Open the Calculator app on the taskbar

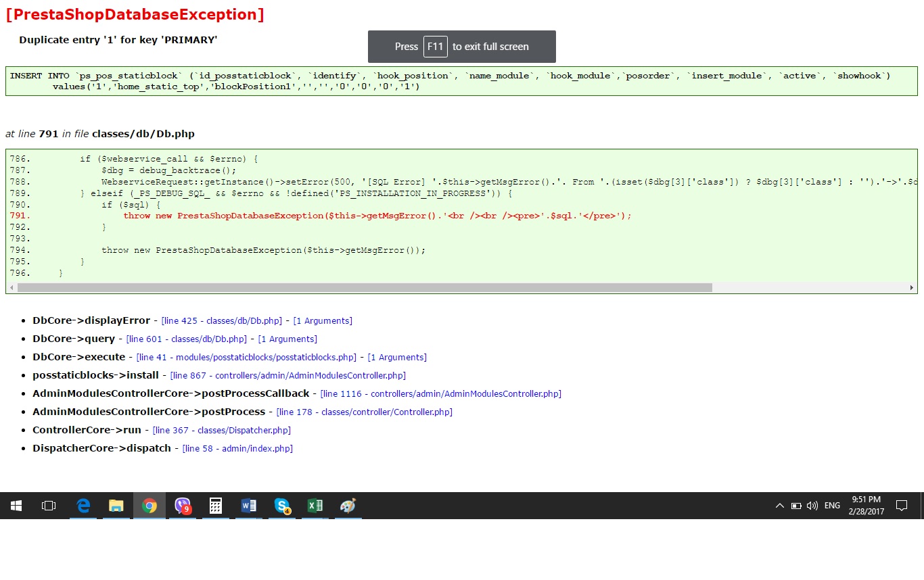pyautogui.click(x=216, y=506)
